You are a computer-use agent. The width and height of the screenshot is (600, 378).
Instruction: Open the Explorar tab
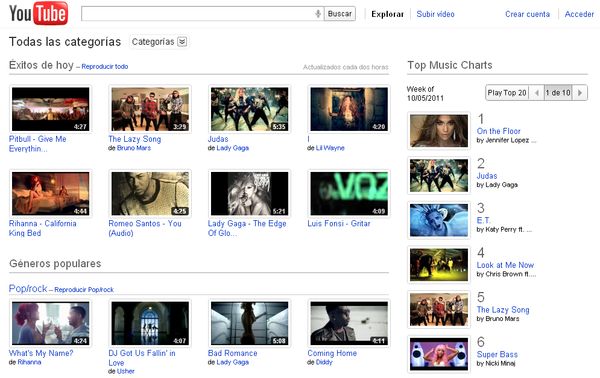click(387, 14)
